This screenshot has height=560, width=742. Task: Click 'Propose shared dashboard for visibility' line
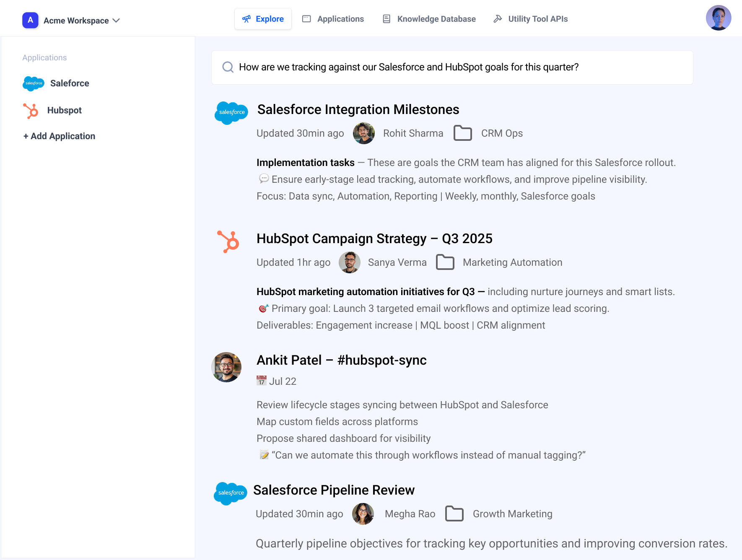(x=343, y=438)
